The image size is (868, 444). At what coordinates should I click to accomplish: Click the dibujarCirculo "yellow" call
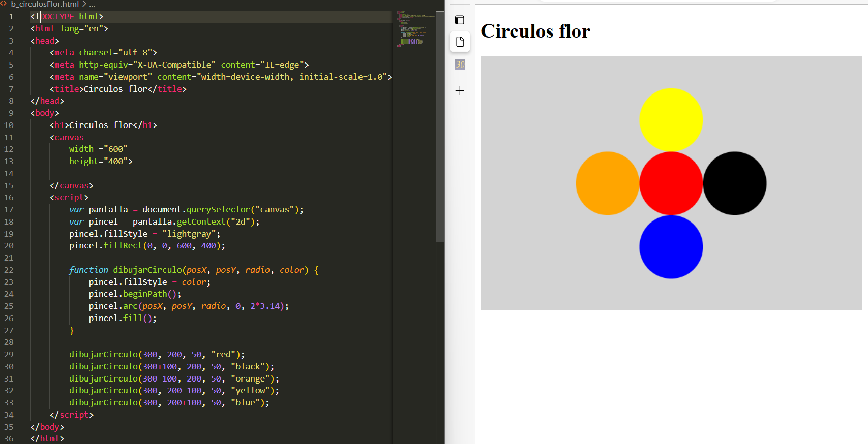pyautogui.click(x=174, y=391)
